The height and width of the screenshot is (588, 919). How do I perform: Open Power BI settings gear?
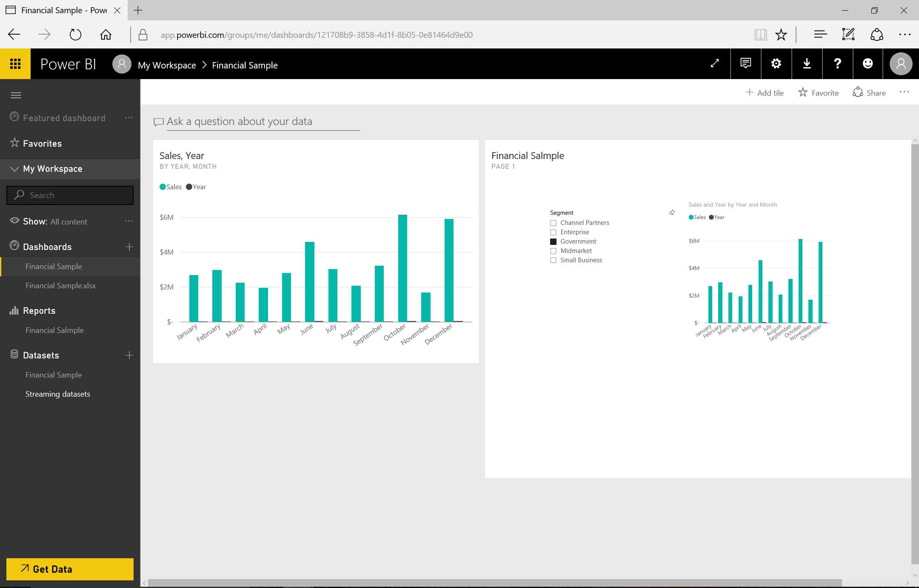(776, 64)
